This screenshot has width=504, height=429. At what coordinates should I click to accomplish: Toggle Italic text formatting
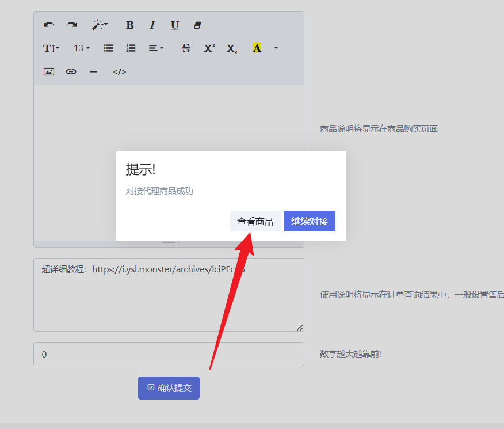pos(152,25)
